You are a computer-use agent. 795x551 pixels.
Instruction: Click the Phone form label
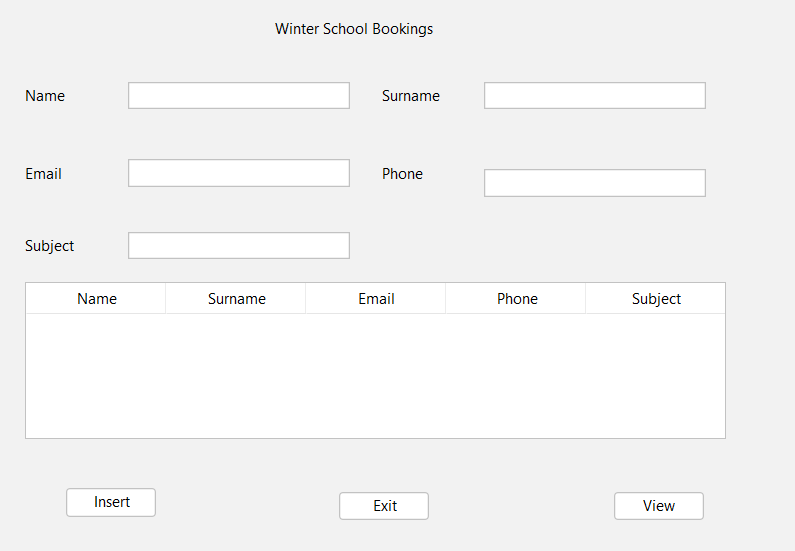coord(402,174)
